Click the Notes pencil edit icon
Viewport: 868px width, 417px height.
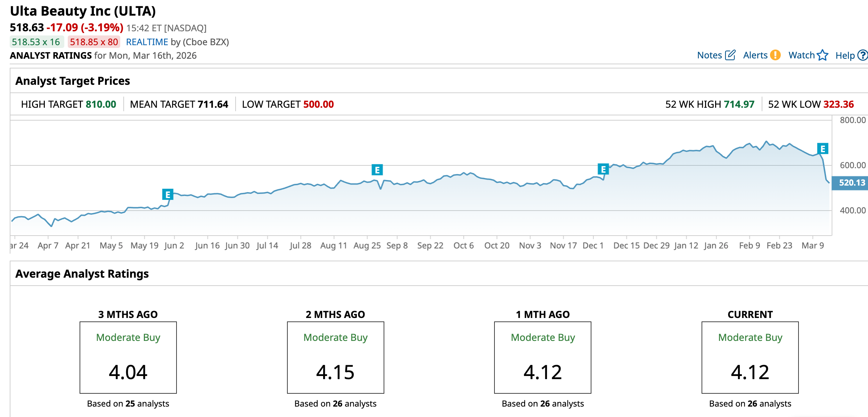pos(730,55)
